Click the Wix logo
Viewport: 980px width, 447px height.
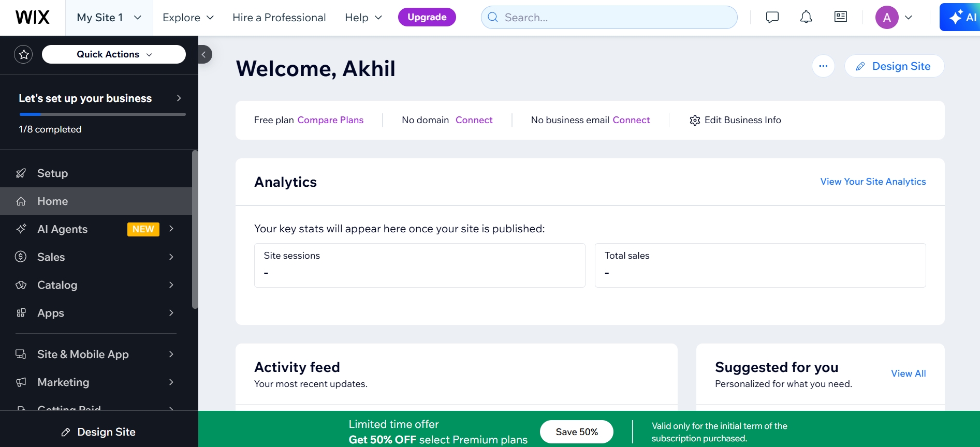point(33,18)
